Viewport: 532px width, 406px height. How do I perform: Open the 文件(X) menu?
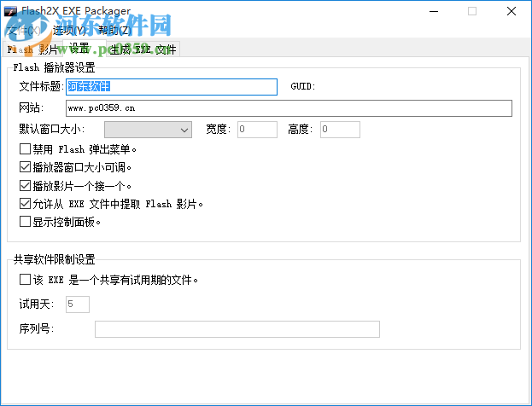click(23, 31)
